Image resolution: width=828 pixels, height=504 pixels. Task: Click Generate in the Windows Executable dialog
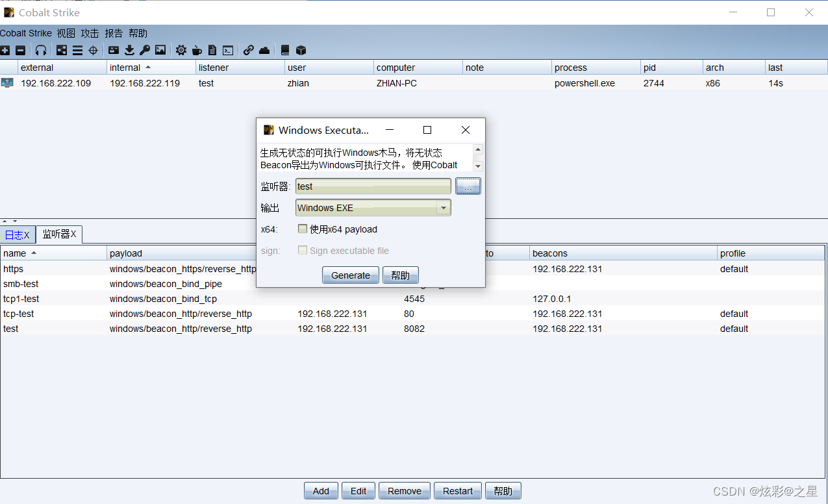[351, 275]
